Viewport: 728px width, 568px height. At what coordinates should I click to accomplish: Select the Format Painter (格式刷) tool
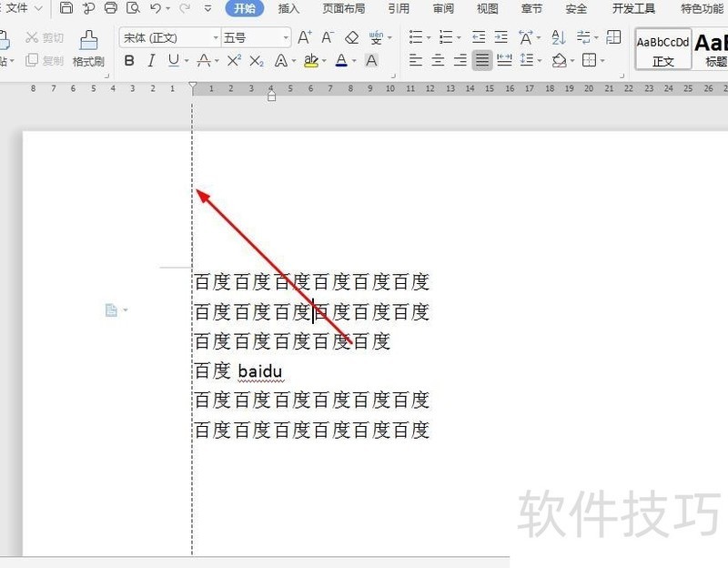pos(88,49)
